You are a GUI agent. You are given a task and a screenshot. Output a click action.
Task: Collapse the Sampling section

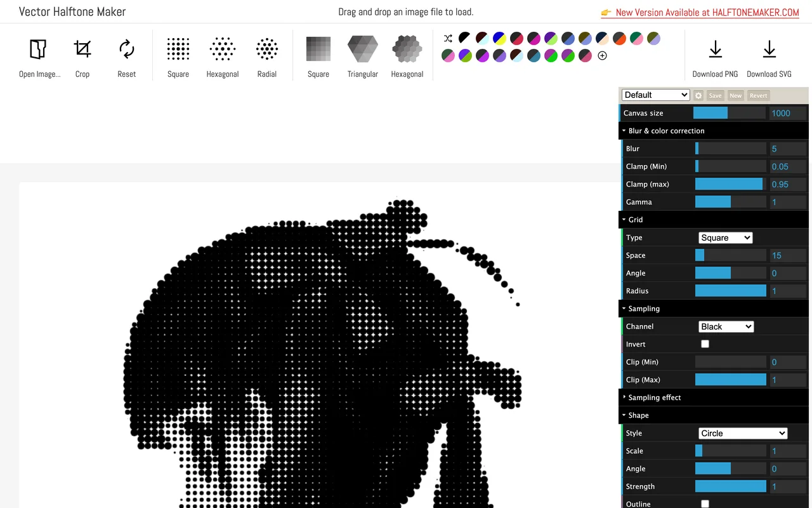pos(714,309)
